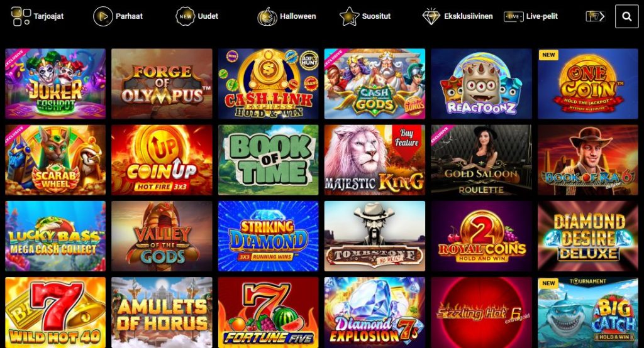Launch Majestic King with Buy Feature
This screenshot has width=644, height=348.
(x=375, y=160)
